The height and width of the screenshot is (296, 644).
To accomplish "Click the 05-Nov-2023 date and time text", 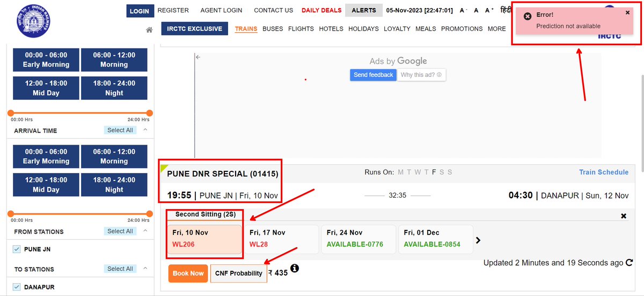I will click(x=420, y=10).
